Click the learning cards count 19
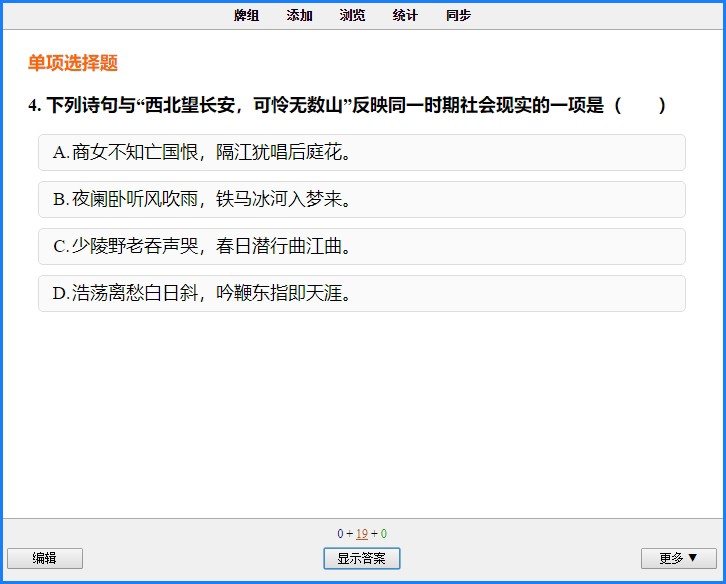Screen dimensions: 726x584 362,534
